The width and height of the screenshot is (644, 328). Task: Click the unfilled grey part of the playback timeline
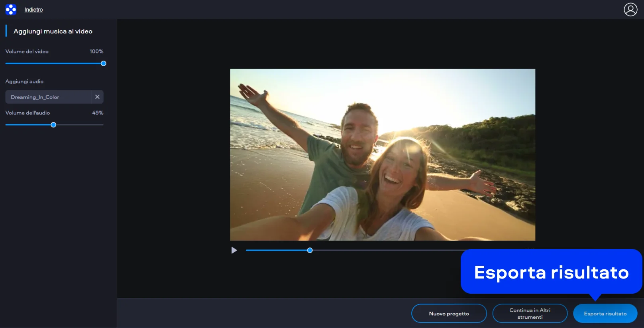[x=383, y=250]
